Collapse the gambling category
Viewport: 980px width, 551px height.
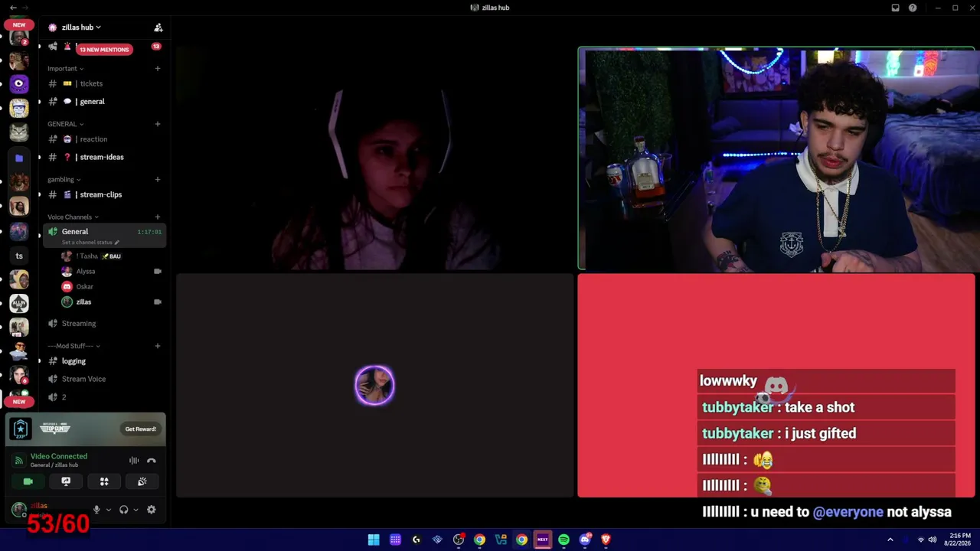[x=64, y=180]
